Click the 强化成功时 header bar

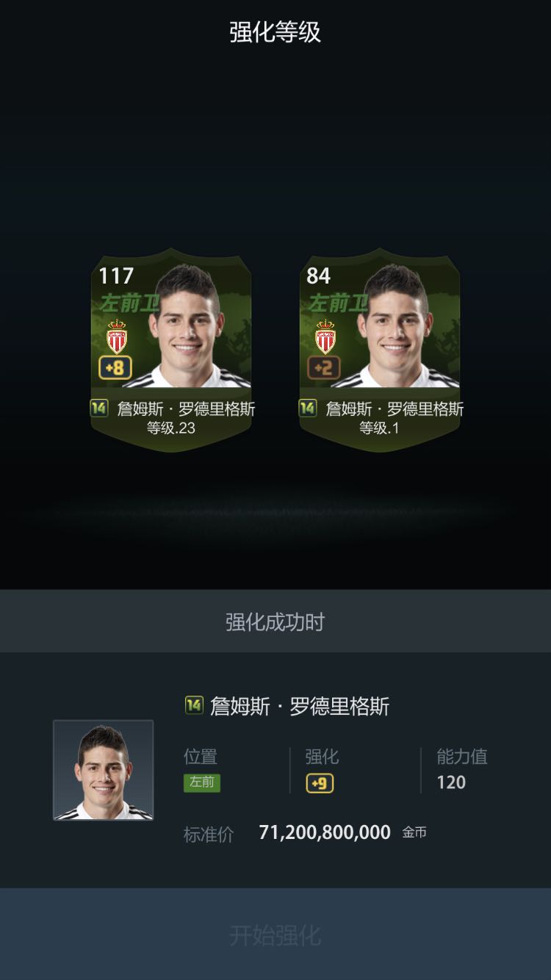pyautogui.click(x=275, y=621)
